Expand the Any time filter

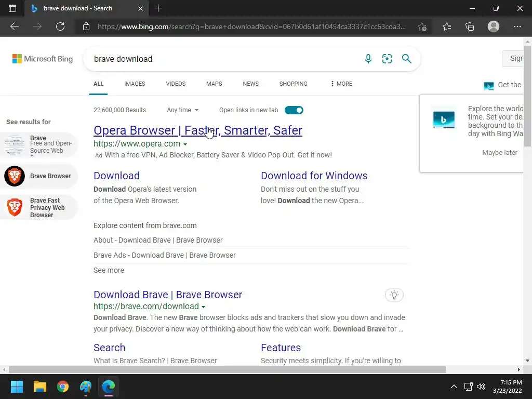coord(182,110)
